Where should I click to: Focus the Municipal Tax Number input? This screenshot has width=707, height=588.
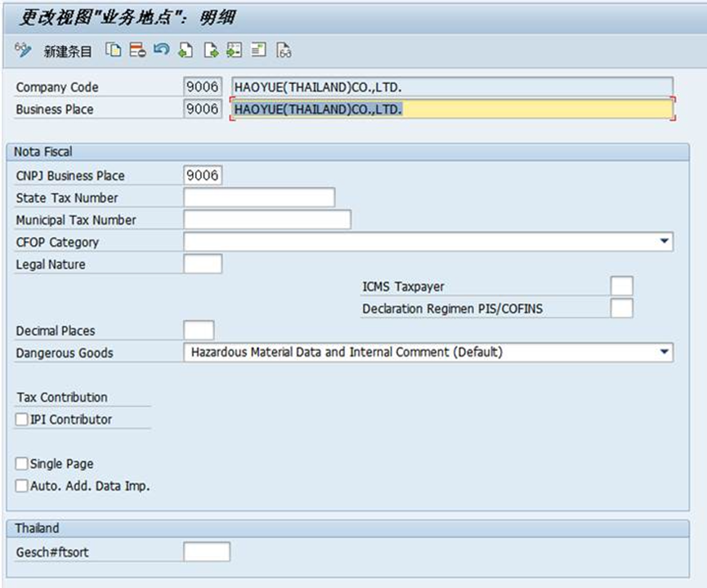(x=267, y=220)
